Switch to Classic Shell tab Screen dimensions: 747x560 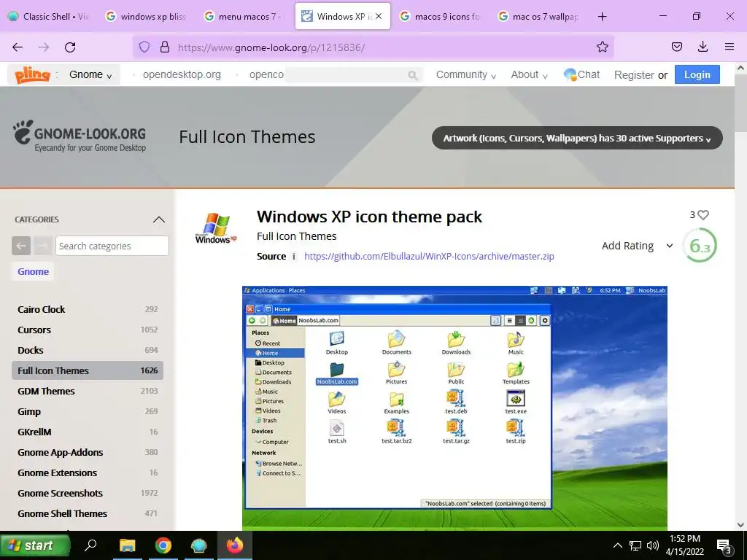49,17
